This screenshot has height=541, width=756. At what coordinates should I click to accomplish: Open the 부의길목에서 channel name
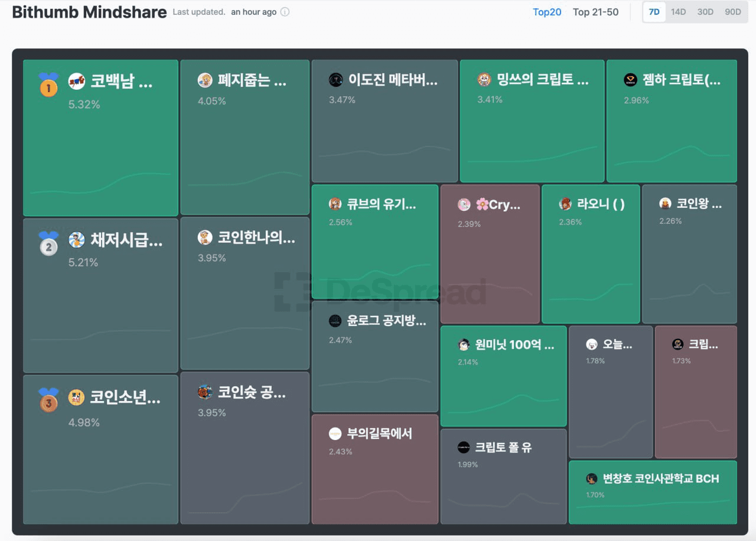[379, 434]
